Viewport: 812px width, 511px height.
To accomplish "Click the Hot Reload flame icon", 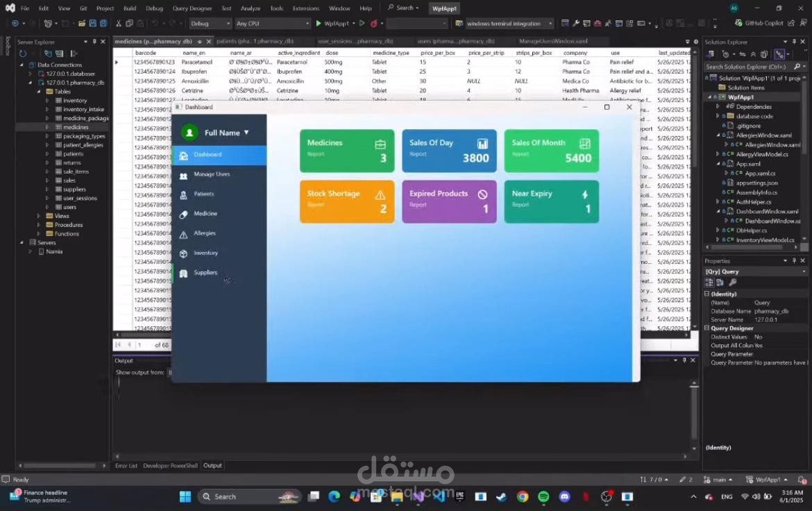I will click(374, 24).
